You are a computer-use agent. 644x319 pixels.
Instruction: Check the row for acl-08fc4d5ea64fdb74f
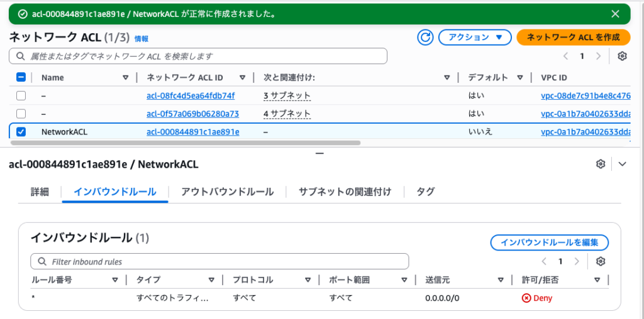[21, 96]
